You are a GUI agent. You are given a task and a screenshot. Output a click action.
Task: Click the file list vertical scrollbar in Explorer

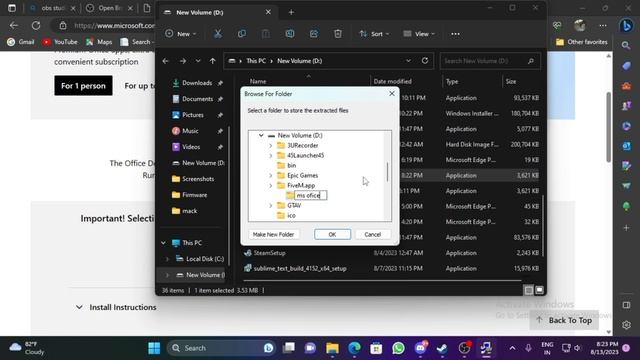pyautogui.click(x=542, y=225)
